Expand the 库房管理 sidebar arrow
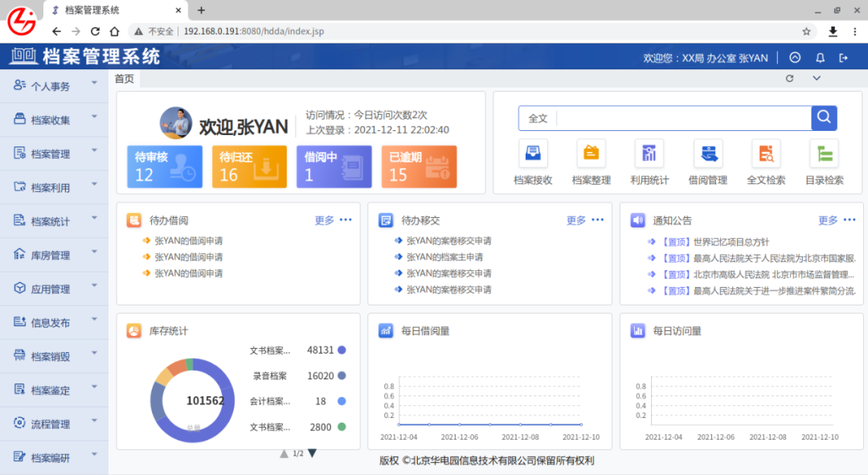 pos(94,252)
